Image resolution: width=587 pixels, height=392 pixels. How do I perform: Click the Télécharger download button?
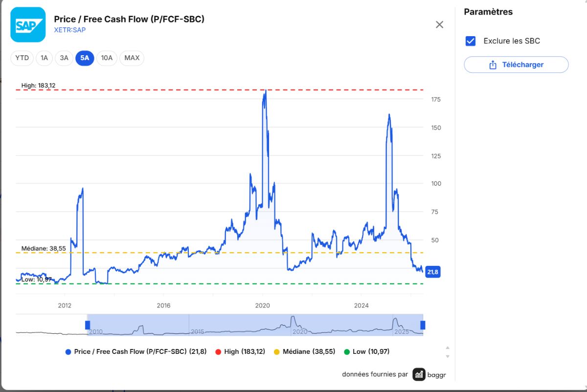[516, 65]
